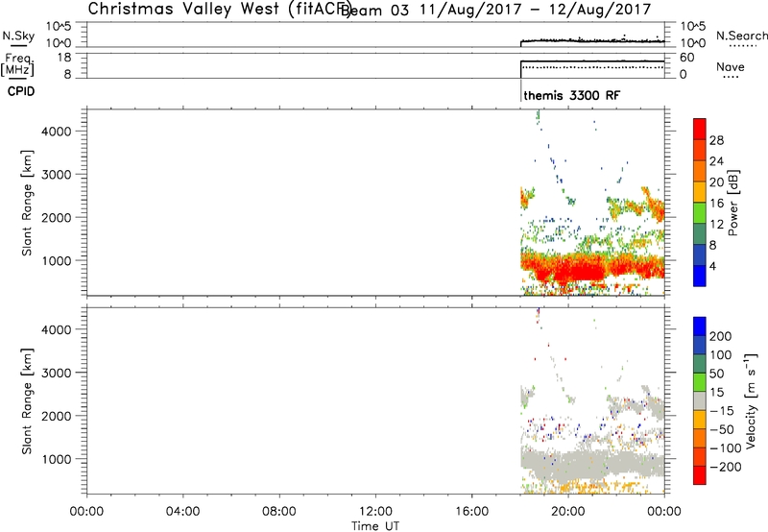Click the date range '11/Aug/2017 - 12/Aug/2017'

click(536, 10)
